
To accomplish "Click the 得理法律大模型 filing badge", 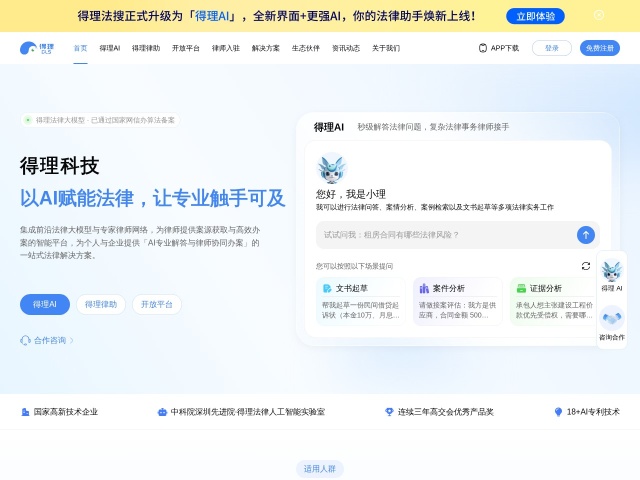I will tap(100, 120).
